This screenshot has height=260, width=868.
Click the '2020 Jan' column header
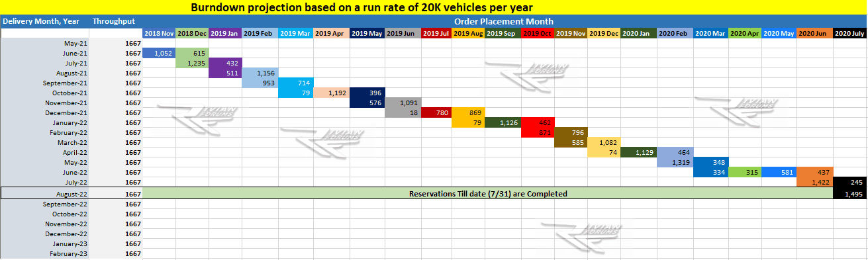639,32
